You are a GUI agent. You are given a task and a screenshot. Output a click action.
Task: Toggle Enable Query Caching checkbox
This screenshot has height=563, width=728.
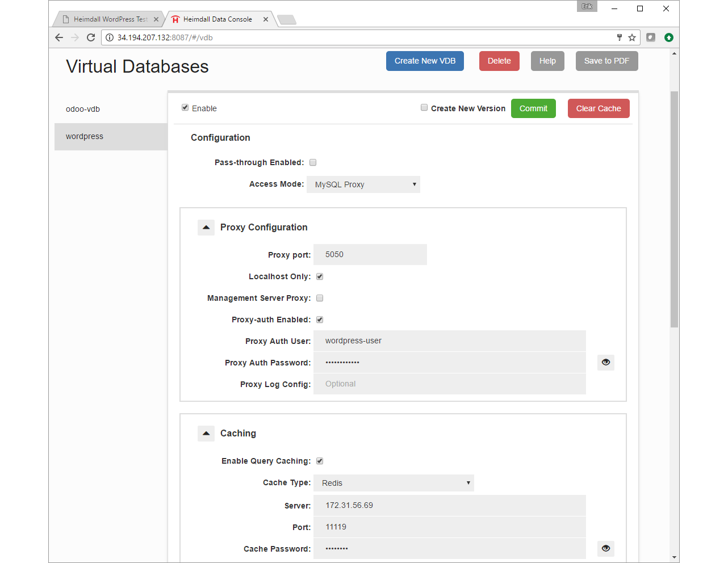320,461
